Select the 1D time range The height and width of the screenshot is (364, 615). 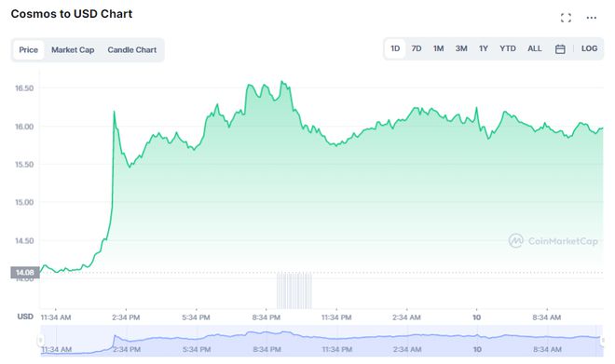(395, 48)
